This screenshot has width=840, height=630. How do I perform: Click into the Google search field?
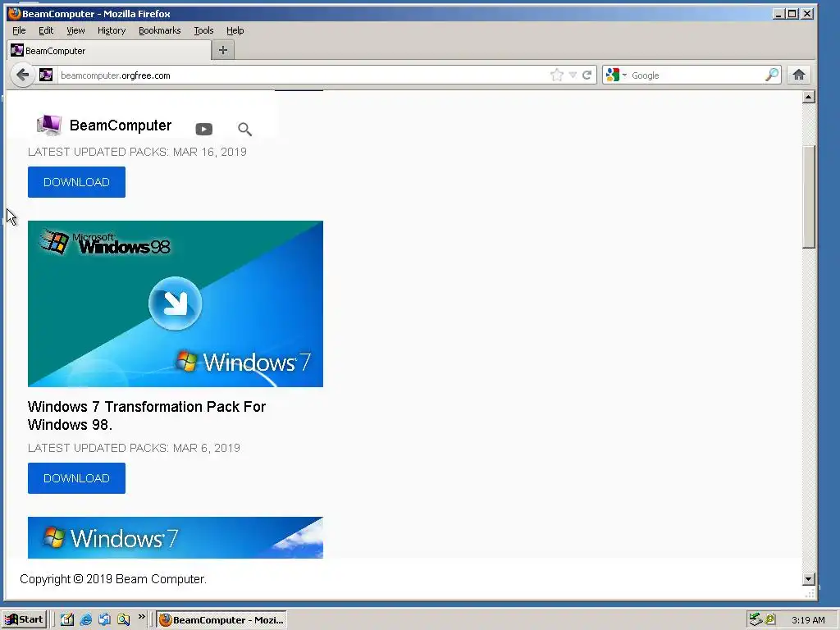click(696, 75)
